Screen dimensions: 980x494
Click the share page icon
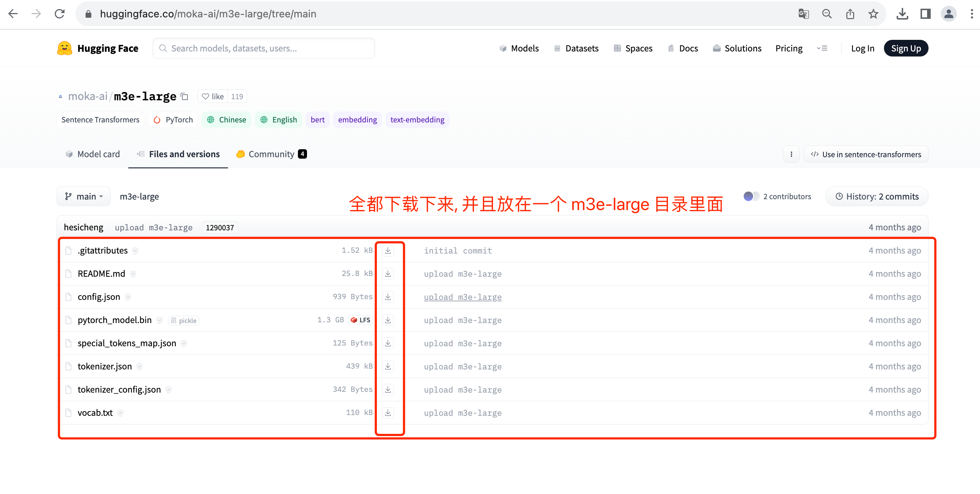click(850, 14)
